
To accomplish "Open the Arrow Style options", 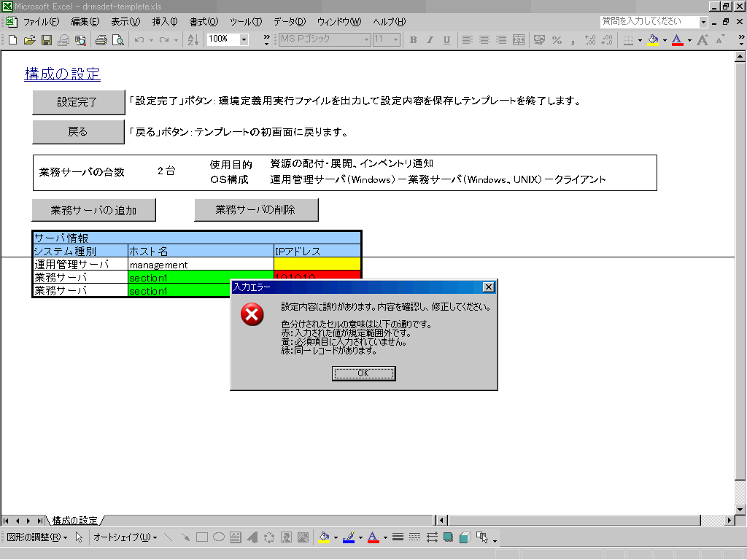I will click(432, 537).
